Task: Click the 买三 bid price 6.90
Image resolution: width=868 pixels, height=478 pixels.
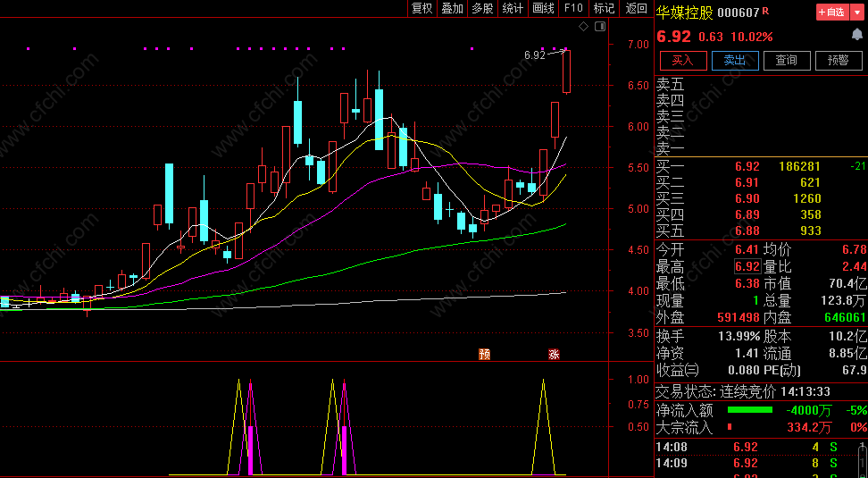Action: 747,198
